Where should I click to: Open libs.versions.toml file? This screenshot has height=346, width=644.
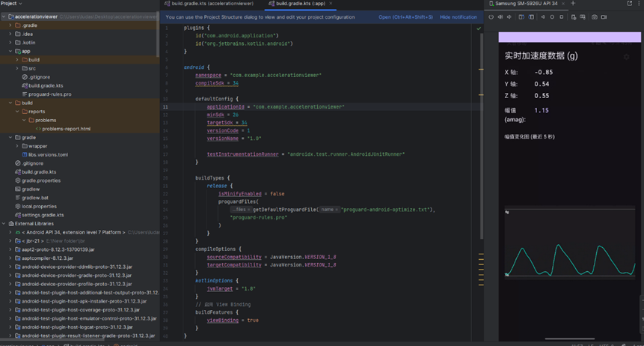(45, 155)
